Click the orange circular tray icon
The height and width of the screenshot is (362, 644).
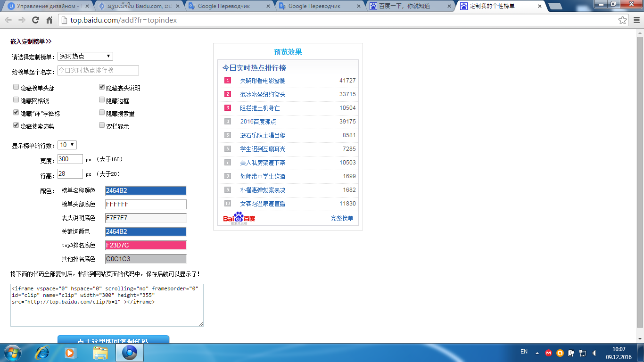pyautogui.click(x=560, y=353)
